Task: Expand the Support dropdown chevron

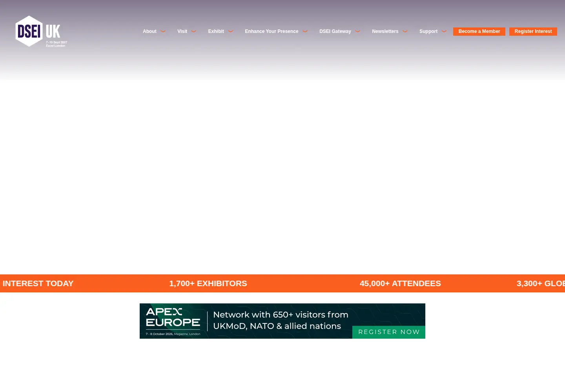Action: click(x=444, y=31)
